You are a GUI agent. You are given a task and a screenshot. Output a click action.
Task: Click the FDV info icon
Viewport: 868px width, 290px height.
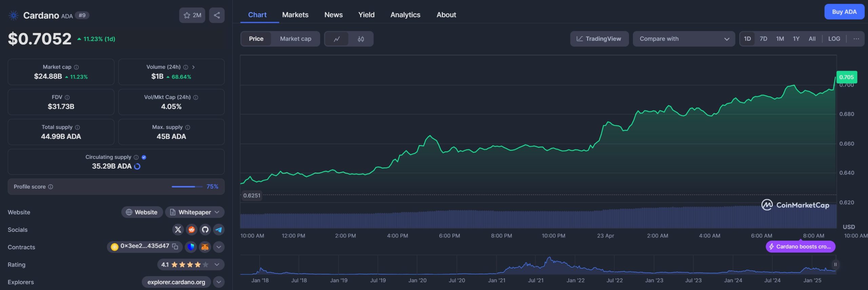[x=67, y=97]
